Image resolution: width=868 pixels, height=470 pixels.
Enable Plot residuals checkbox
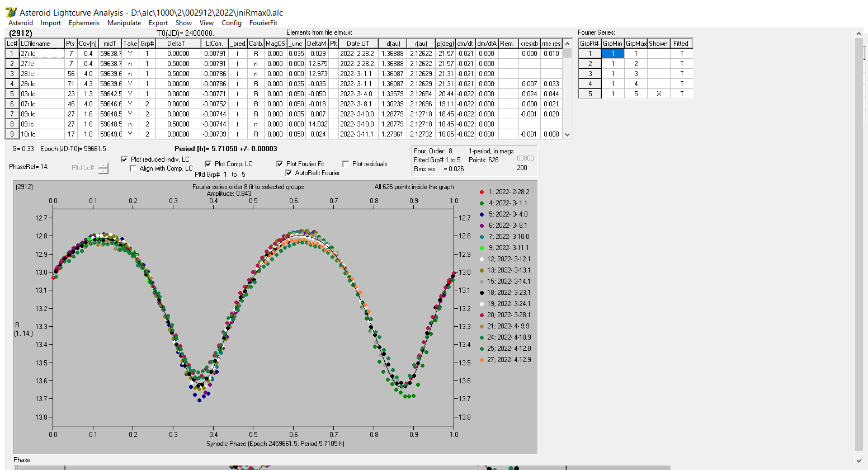(346, 164)
